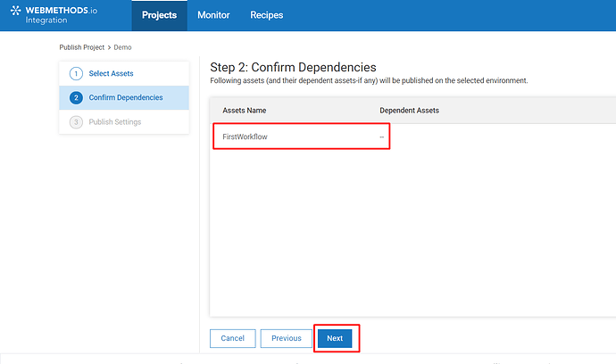Select the Confirm Dependencies step label
Viewport: 616px width, 364px height.
(x=126, y=97)
